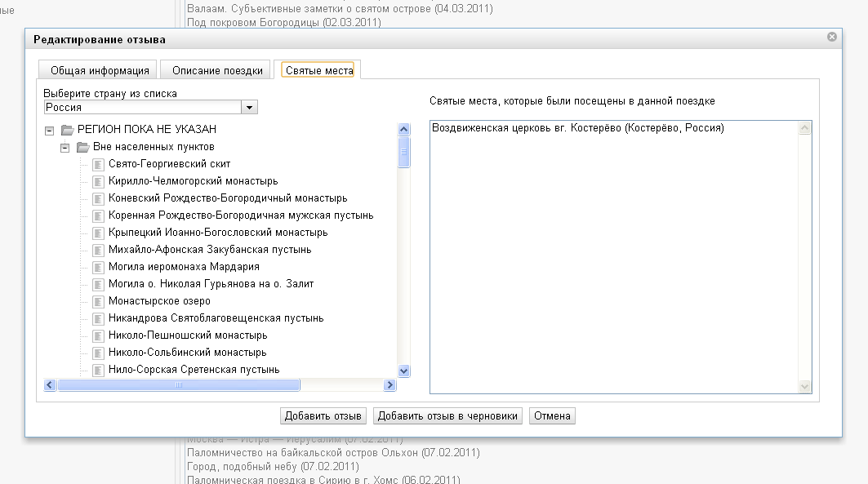Viewport: 868px width, 484px height.
Task: Click Добавить отзыв в черновики button
Action: coord(447,416)
